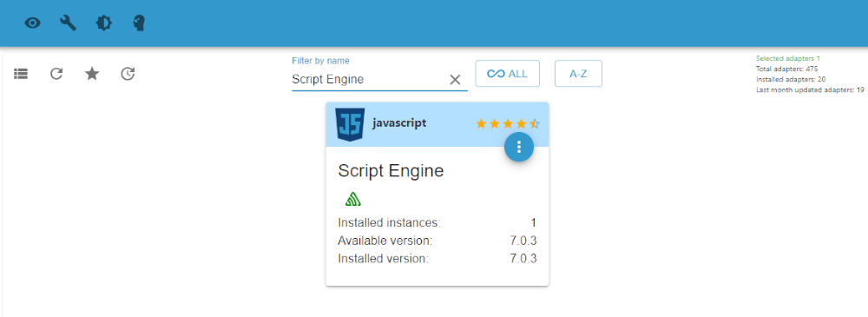Click Total adapters: 475 text
This screenshot has width=868, height=317.
pos(786,69)
